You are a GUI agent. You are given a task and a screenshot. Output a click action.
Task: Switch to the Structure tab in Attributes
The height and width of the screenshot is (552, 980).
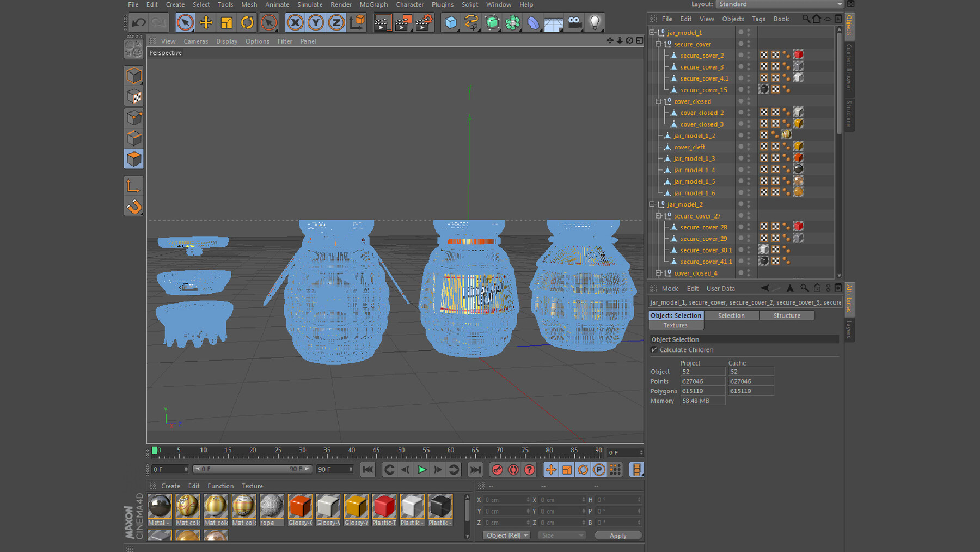[787, 315]
